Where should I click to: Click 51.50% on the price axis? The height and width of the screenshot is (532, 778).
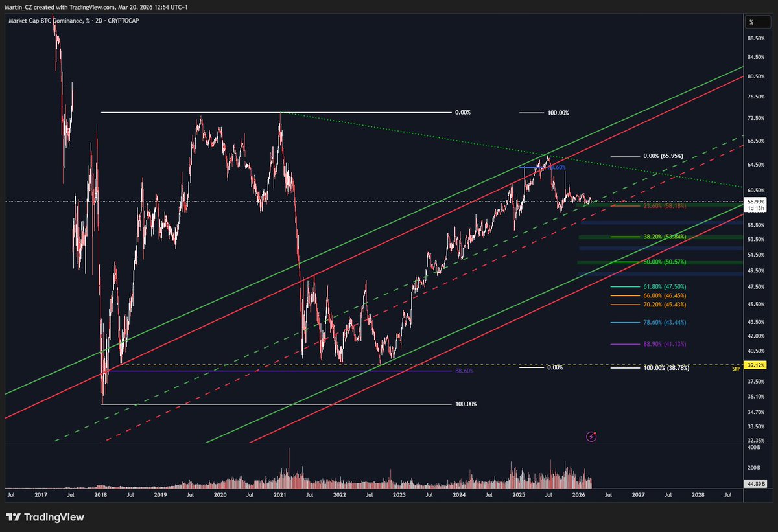(x=756, y=255)
